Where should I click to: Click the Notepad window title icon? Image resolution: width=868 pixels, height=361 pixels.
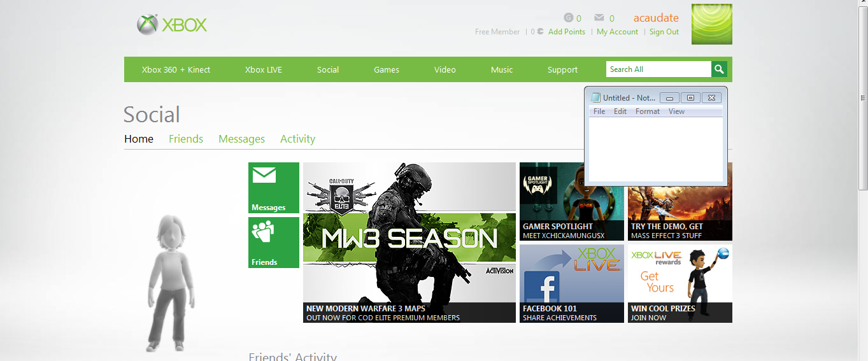(595, 97)
